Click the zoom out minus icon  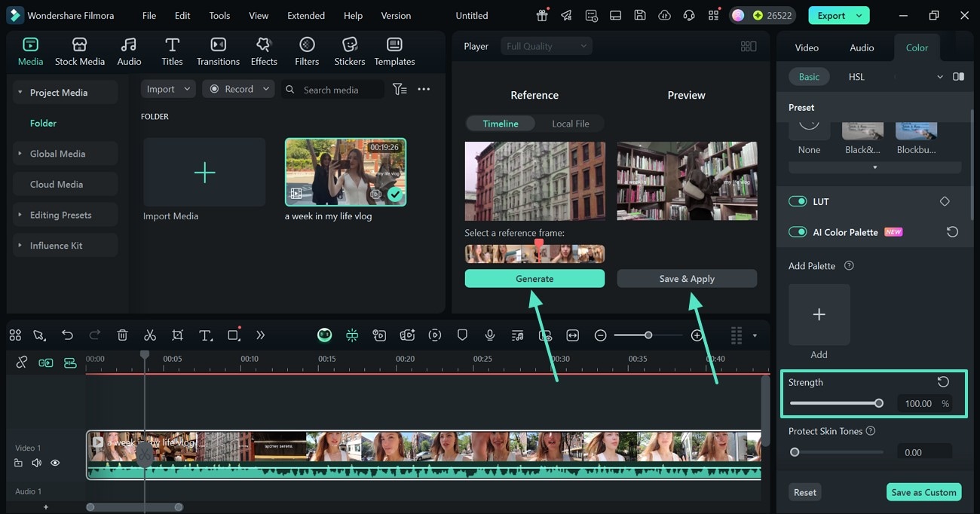click(600, 335)
